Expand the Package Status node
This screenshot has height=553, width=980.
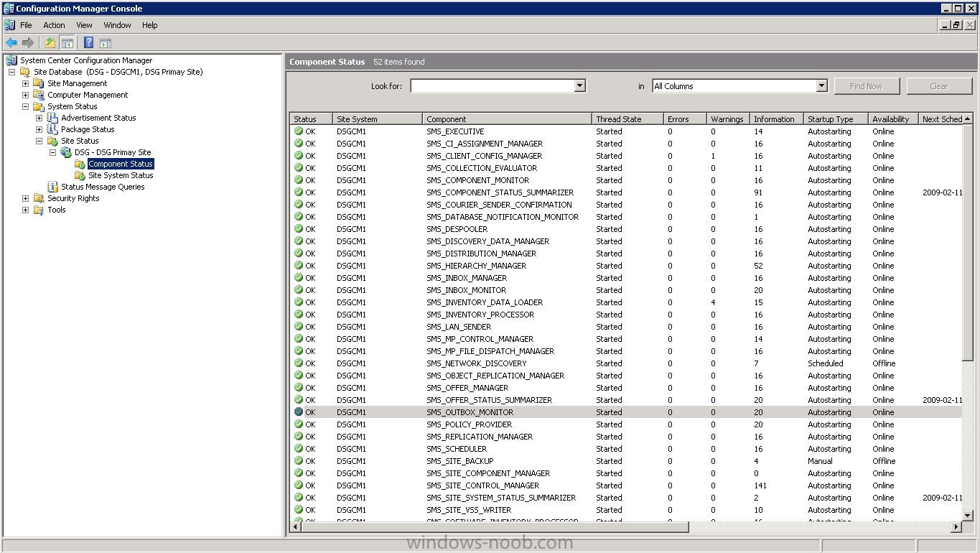click(x=39, y=129)
